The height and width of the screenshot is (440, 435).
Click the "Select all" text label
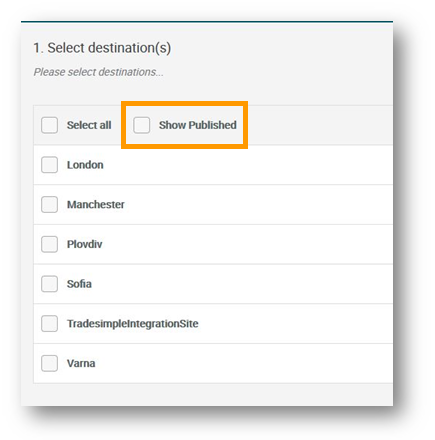(x=89, y=125)
